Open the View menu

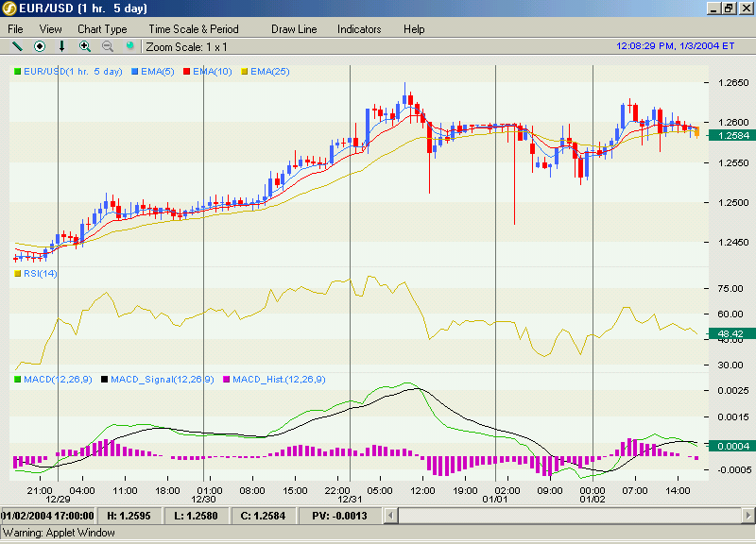pyautogui.click(x=51, y=29)
